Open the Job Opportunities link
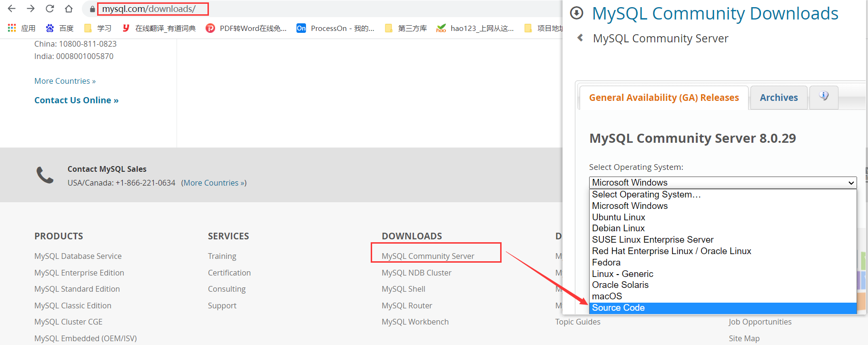Viewport: 868px width, 345px height. pyautogui.click(x=760, y=322)
